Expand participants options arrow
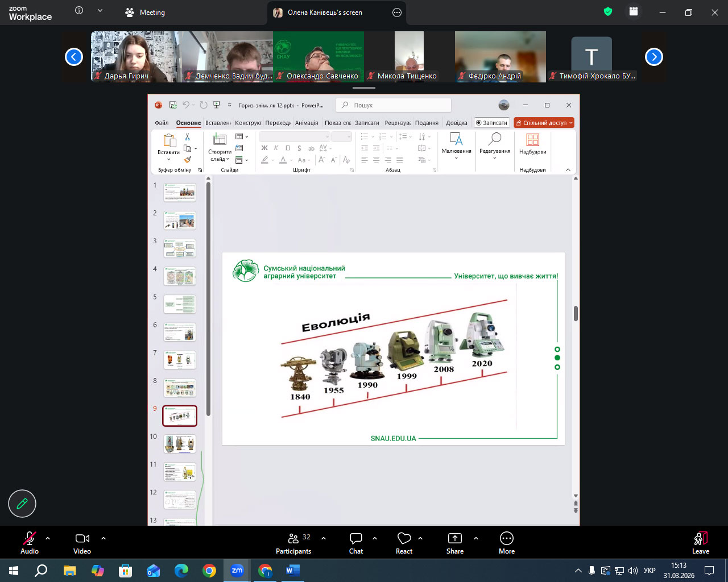Image resolution: width=728 pixels, height=582 pixels. (x=324, y=538)
